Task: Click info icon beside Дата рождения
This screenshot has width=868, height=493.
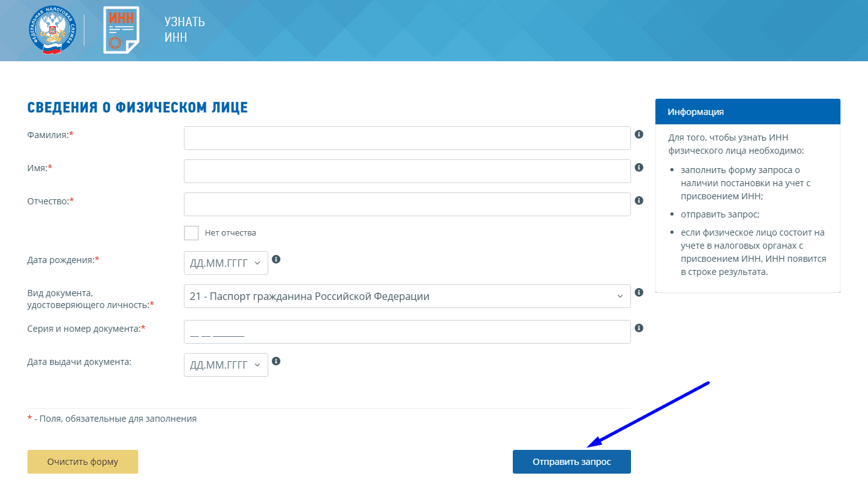Action: click(x=276, y=259)
